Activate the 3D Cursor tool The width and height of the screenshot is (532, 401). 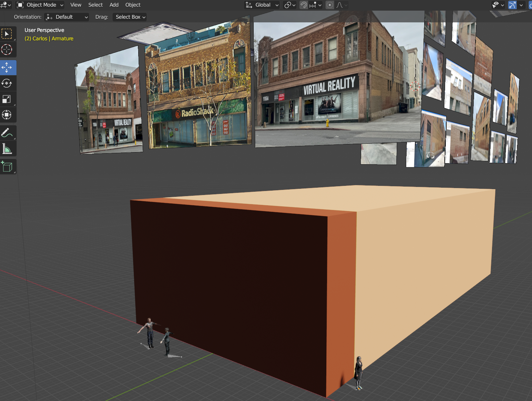click(x=7, y=50)
